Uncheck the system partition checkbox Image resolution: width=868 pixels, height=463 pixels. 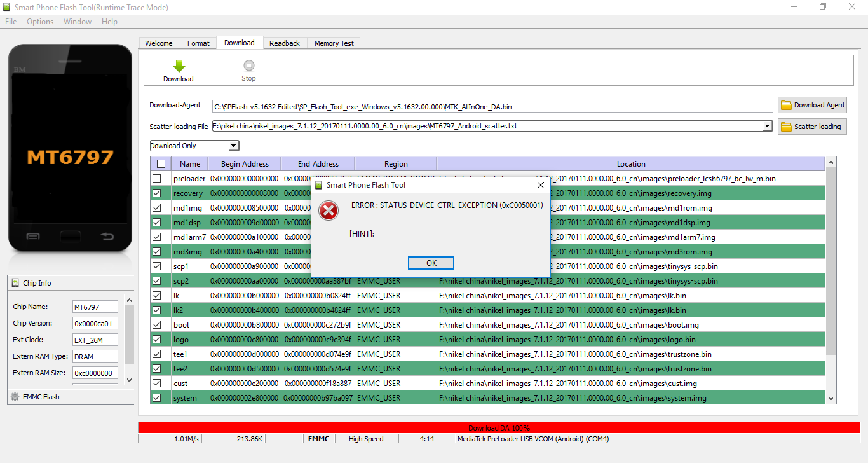tap(157, 398)
